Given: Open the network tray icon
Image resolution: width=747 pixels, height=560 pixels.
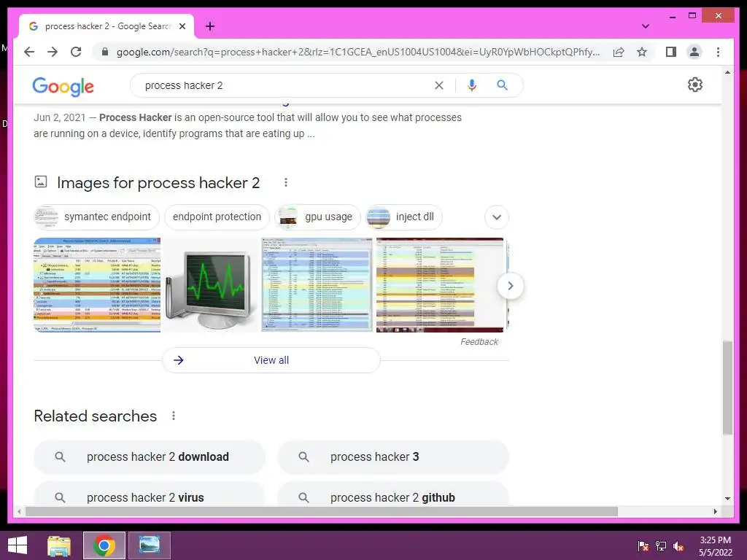Looking at the screenshot, I should (661, 545).
